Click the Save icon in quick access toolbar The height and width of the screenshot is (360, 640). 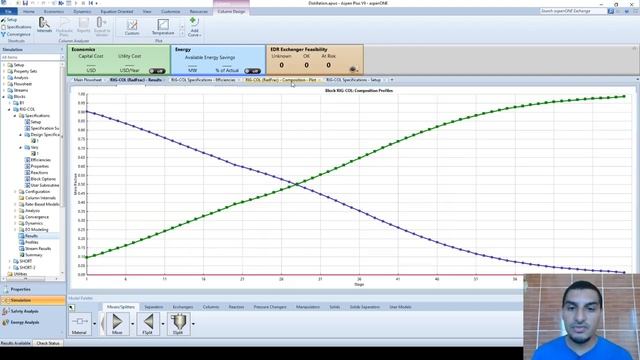point(25,3)
